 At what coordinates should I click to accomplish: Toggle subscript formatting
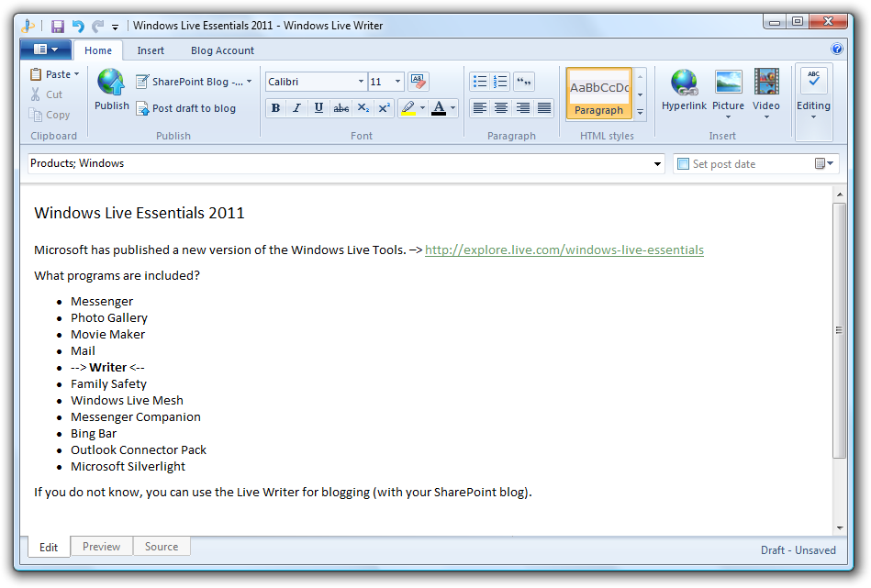(363, 107)
